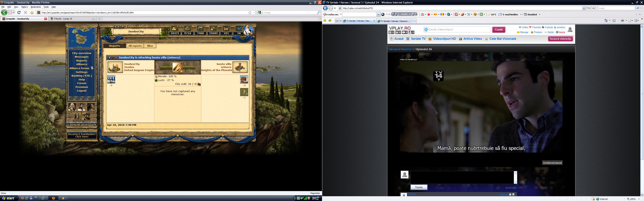Open the Zeus god portrait
Image resolution: width=644 pixels, height=201 pixels.
click(248, 30)
